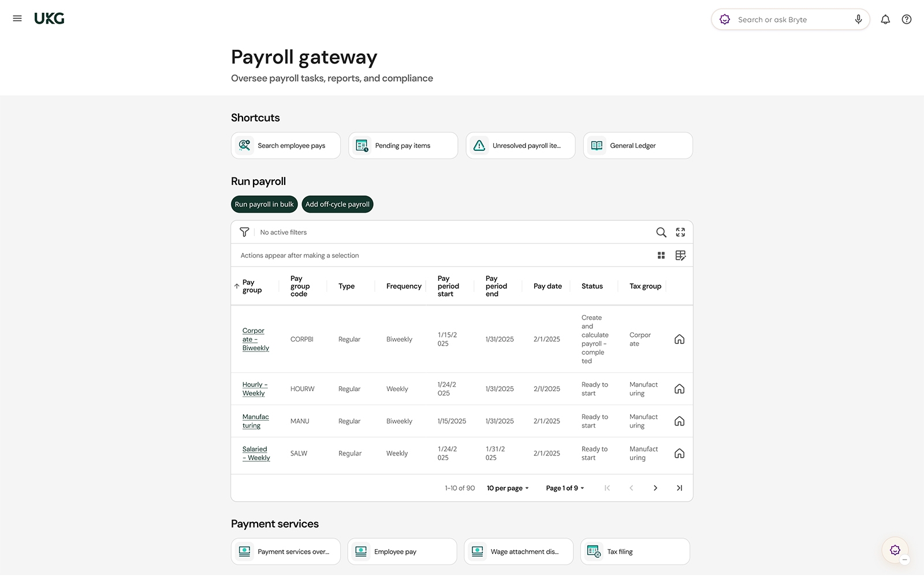The width and height of the screenshot is (924, 578).
Task: Click the microphone voice search icon
Action: click(859, 20)
